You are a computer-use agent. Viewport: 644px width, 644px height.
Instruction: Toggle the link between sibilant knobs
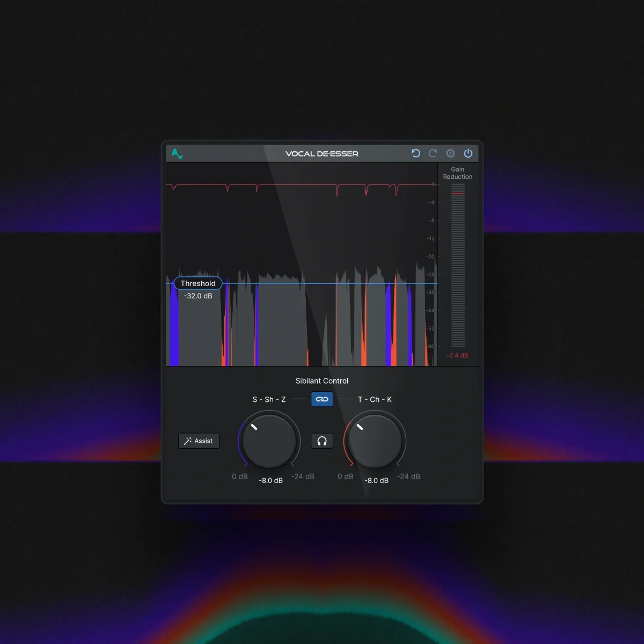pyautogui.click(x=322, y=399)
